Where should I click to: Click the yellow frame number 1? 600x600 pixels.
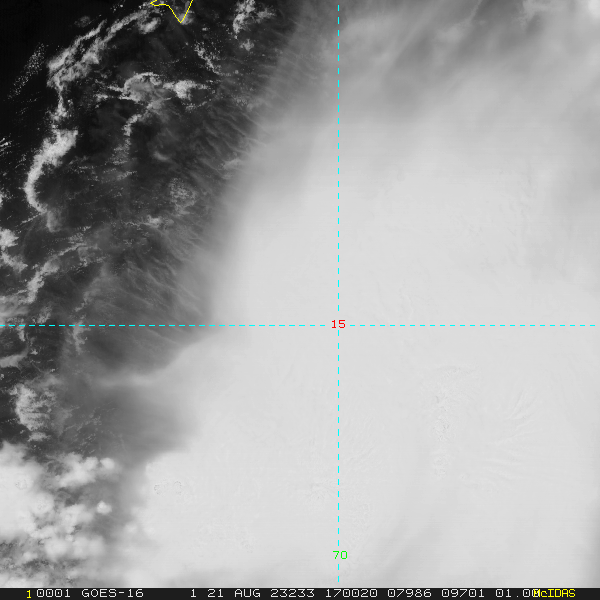pyautogui.click(x=29, y=594)
